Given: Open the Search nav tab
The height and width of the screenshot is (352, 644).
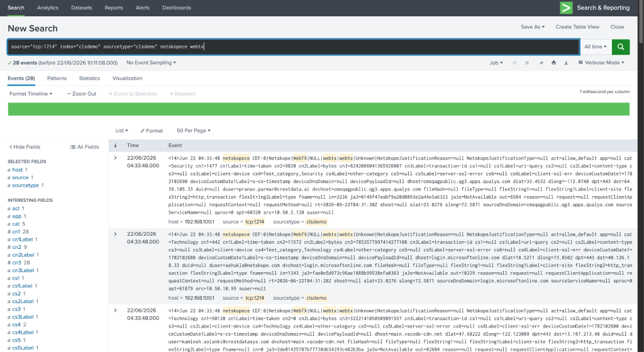Looking at the screenshot, I should coord(16,8).
